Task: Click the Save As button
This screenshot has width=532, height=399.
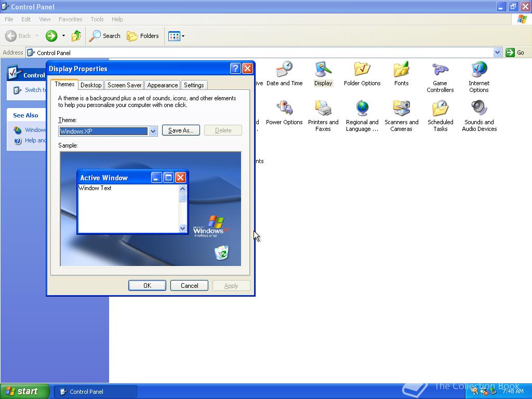Action: pos(181,130)
